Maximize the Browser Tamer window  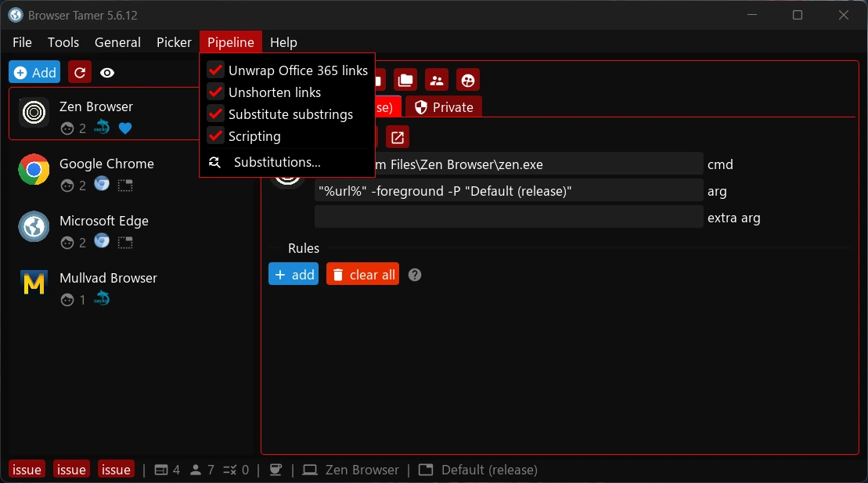(797, 15)
